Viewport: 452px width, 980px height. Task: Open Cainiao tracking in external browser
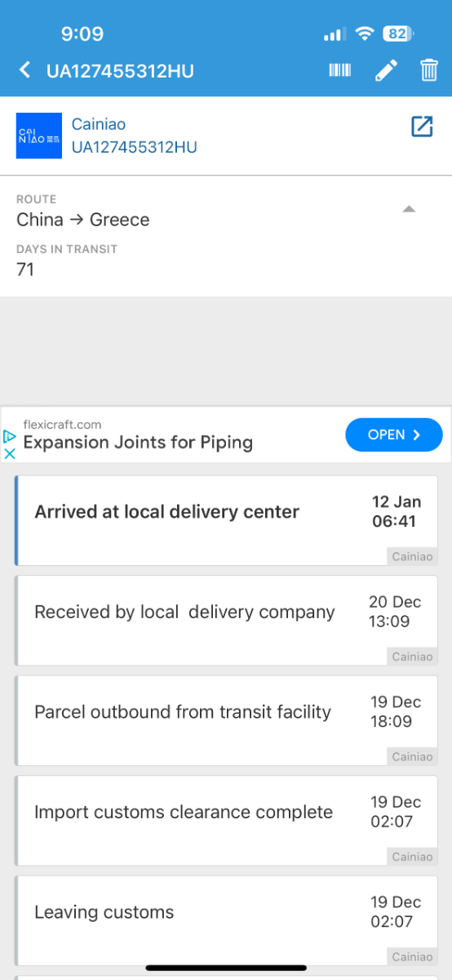click(422, 127)
